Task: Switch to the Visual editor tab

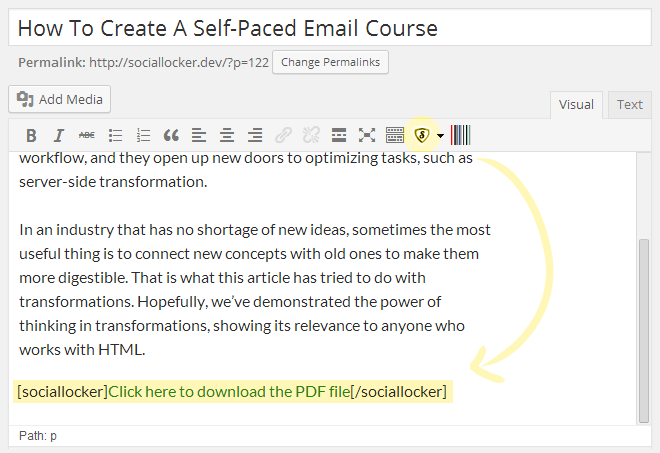Action: 576,104
